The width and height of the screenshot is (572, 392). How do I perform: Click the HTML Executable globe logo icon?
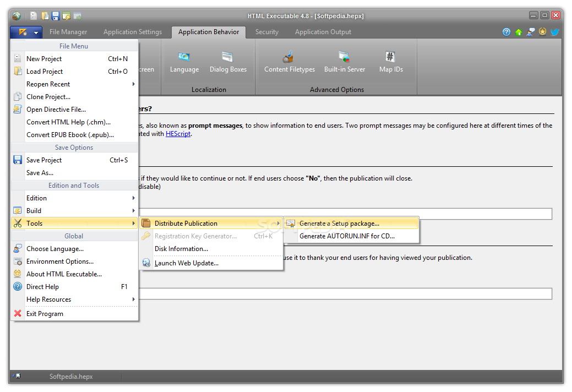(17, 15)
